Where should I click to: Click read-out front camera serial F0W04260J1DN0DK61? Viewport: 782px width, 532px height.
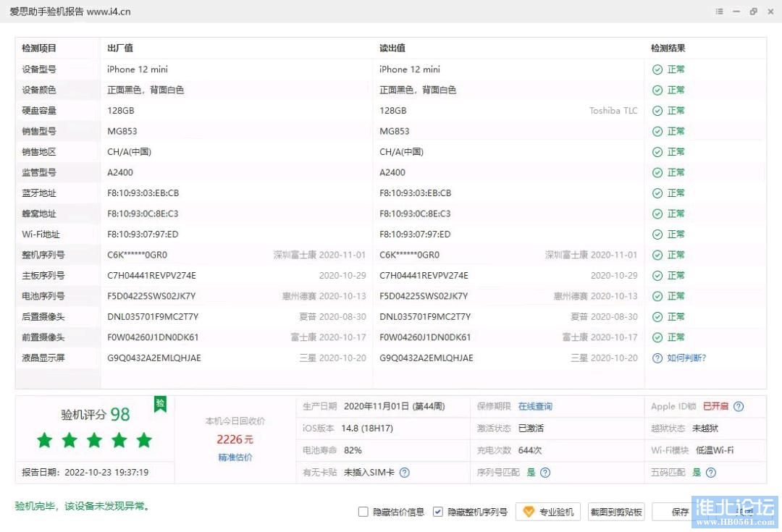(x=425, y=337)
